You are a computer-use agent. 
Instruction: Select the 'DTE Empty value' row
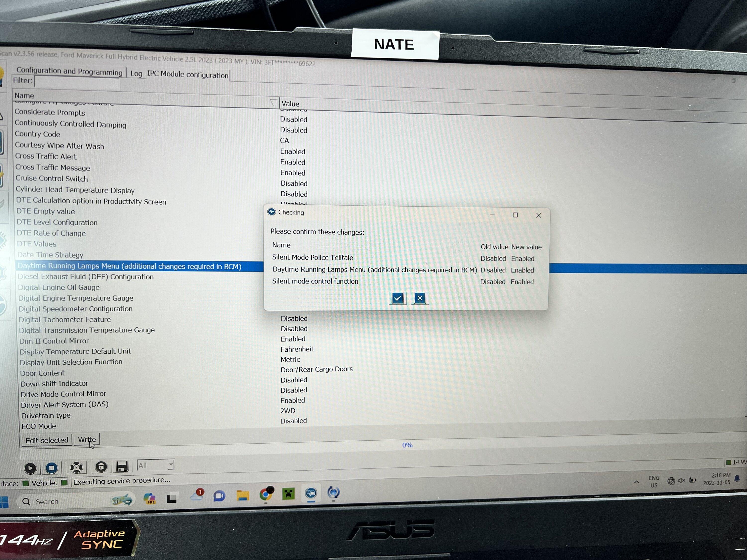point(46,211)
